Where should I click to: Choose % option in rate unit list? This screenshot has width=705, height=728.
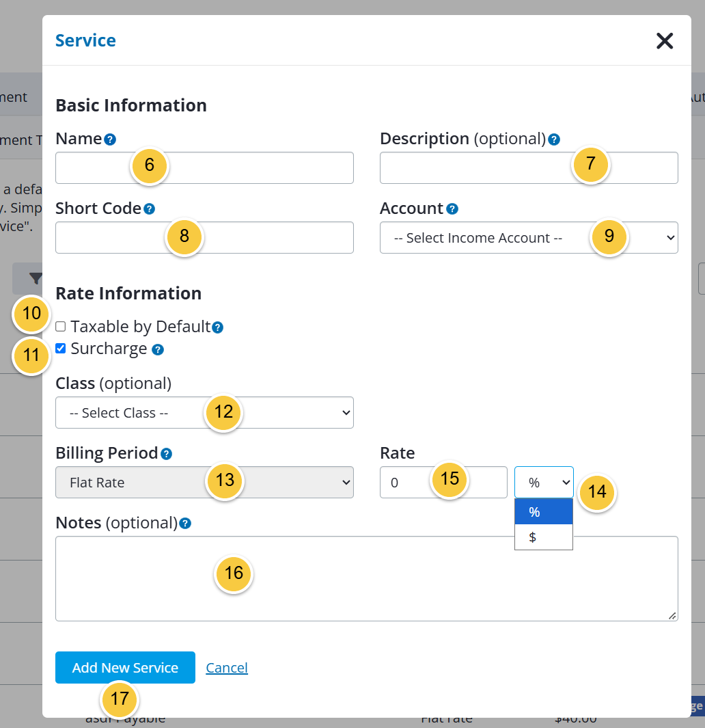click(544, 512)
